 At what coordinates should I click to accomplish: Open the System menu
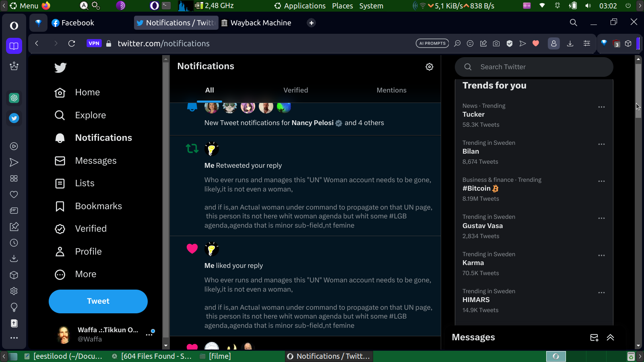pyautogui.click(x=371, y=6)
